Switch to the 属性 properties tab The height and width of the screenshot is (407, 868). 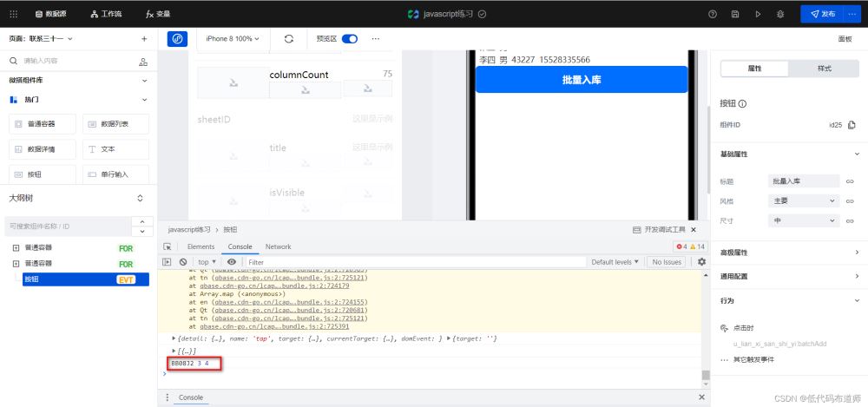[x=754, y=69]
